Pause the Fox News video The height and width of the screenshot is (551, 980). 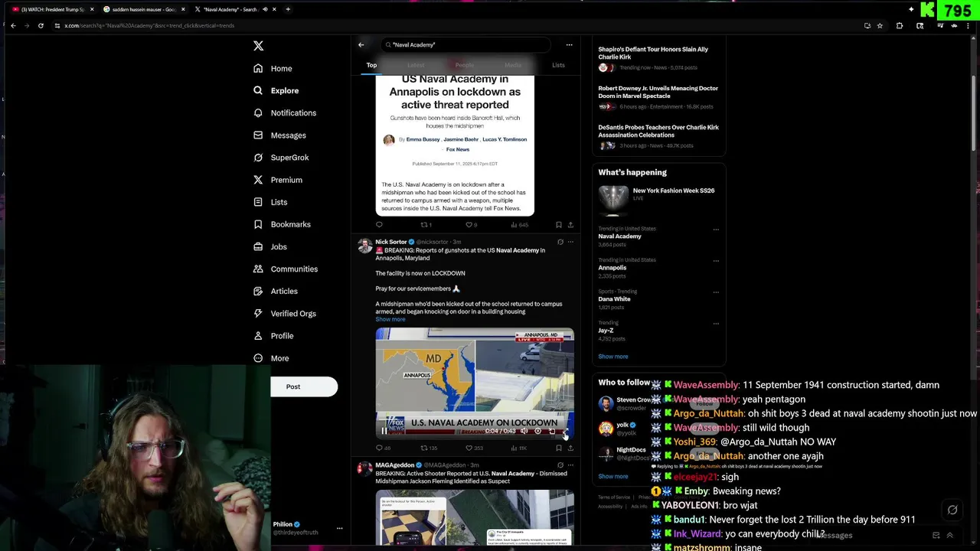[384, 431]
